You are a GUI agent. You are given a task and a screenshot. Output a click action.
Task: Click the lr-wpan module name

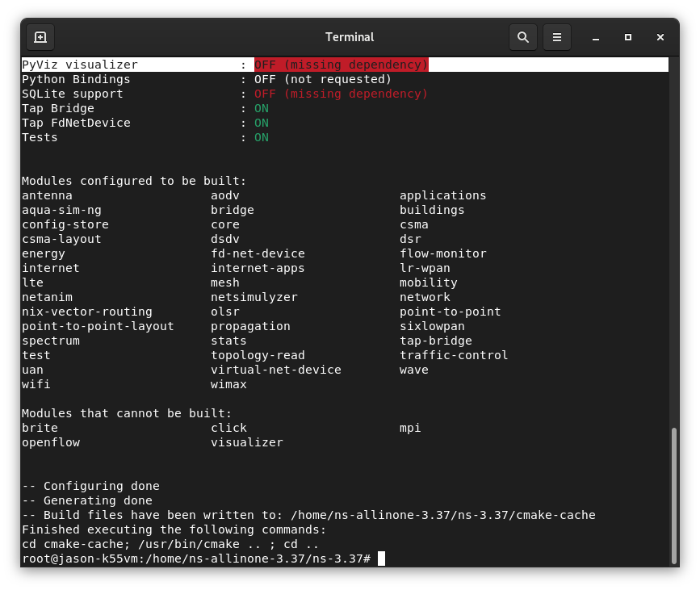[425, 268]
